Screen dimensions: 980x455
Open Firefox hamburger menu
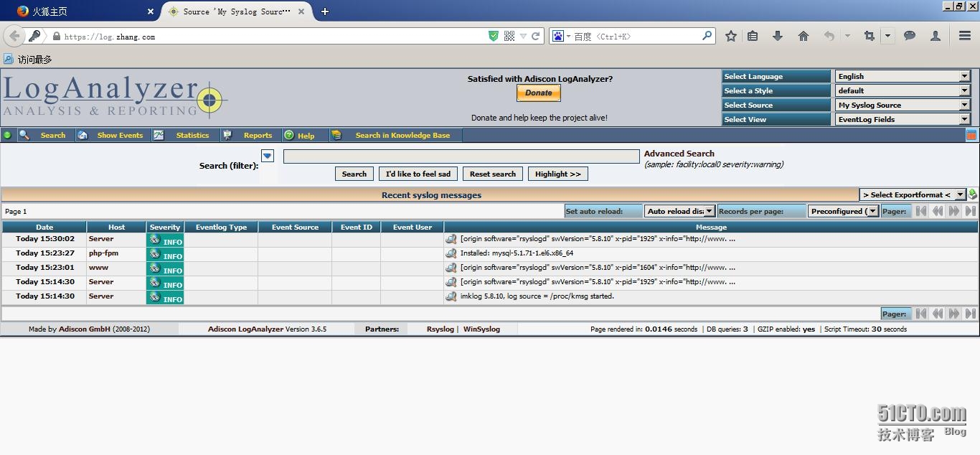965,36
